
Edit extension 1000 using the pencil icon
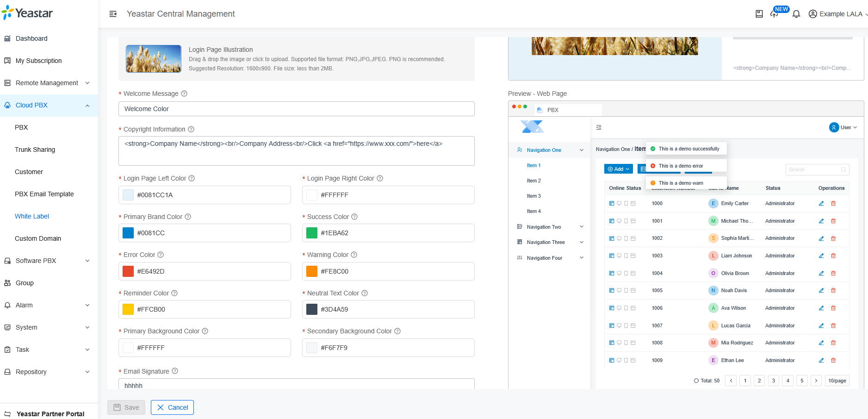[x=821, y=203]
